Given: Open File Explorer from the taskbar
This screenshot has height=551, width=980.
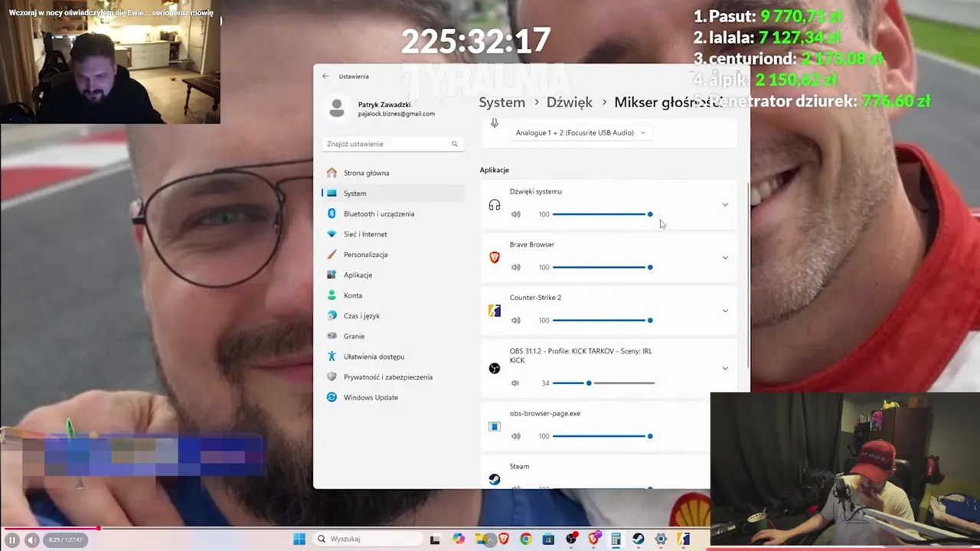Looking at the screenshot, I should tap(481, 539).
